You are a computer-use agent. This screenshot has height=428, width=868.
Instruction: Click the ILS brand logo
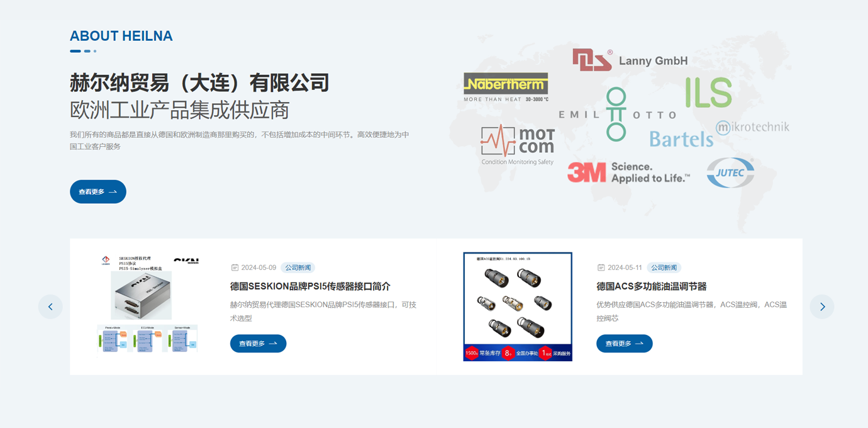[x=709, y=92]
